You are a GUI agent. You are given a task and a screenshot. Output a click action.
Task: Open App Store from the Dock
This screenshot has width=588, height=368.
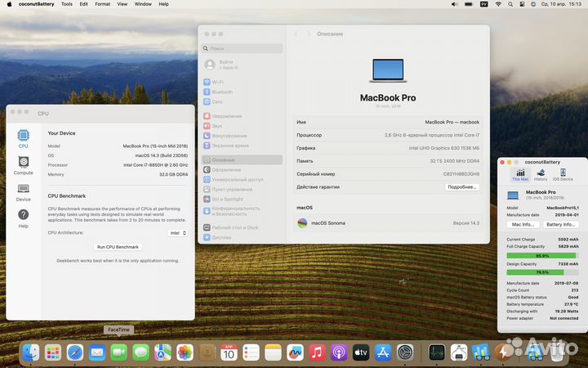coord(383,352)
